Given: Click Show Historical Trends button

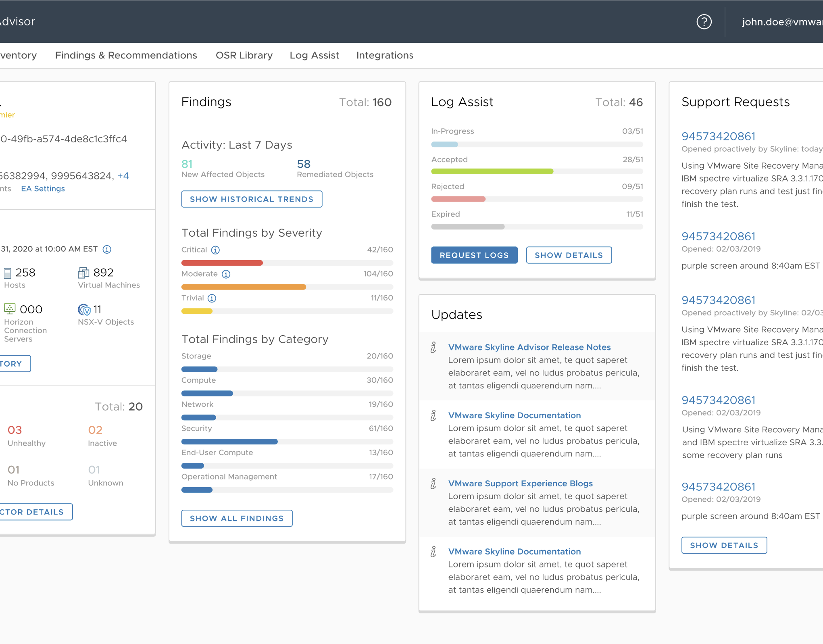Looking at the screenshot, I should 252,199.
